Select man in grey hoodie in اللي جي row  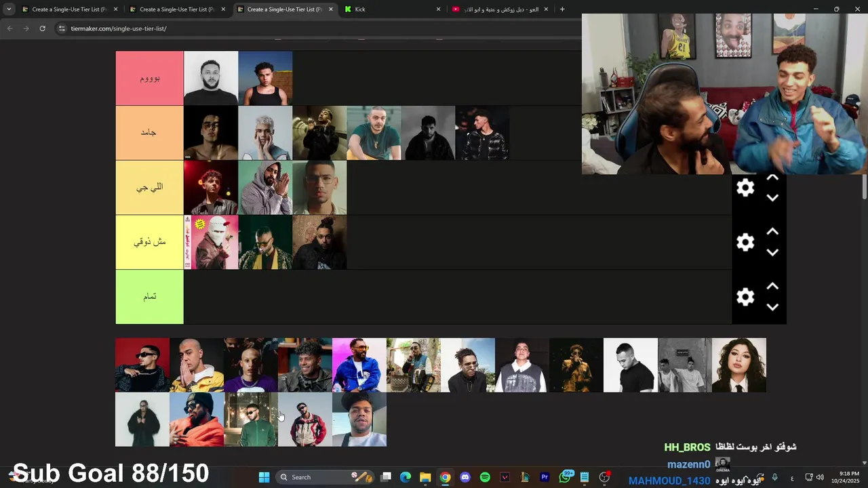pyautogui.click(x=265, y=188)
